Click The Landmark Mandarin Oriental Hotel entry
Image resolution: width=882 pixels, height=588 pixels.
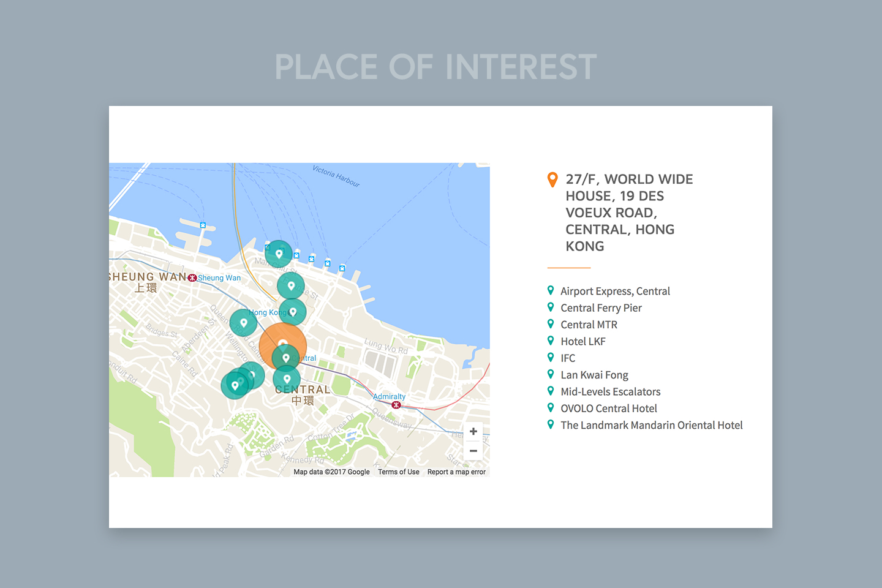(x=651, y=425)
